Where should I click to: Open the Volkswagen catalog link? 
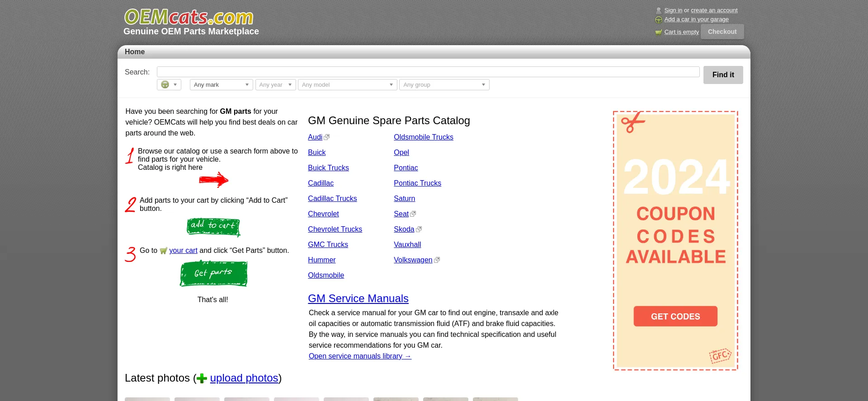[413, 260]
